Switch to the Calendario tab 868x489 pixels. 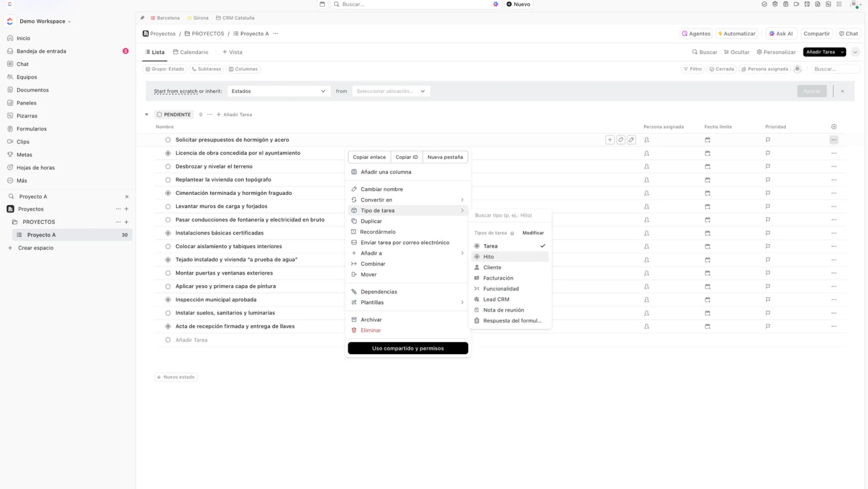191,52
